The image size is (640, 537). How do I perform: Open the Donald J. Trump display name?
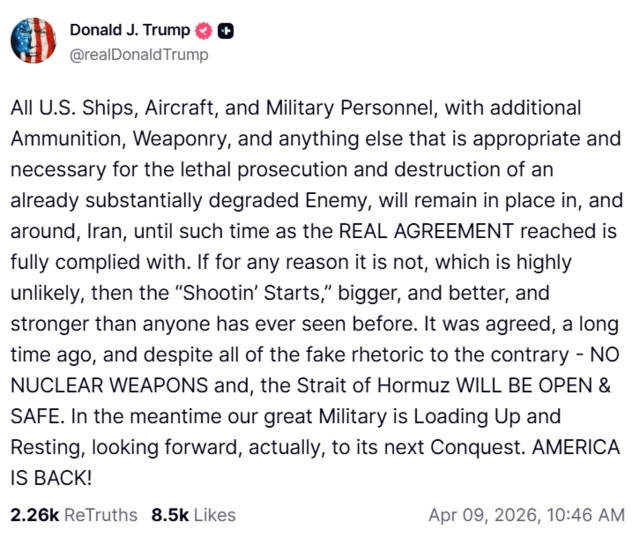[124, 32]
